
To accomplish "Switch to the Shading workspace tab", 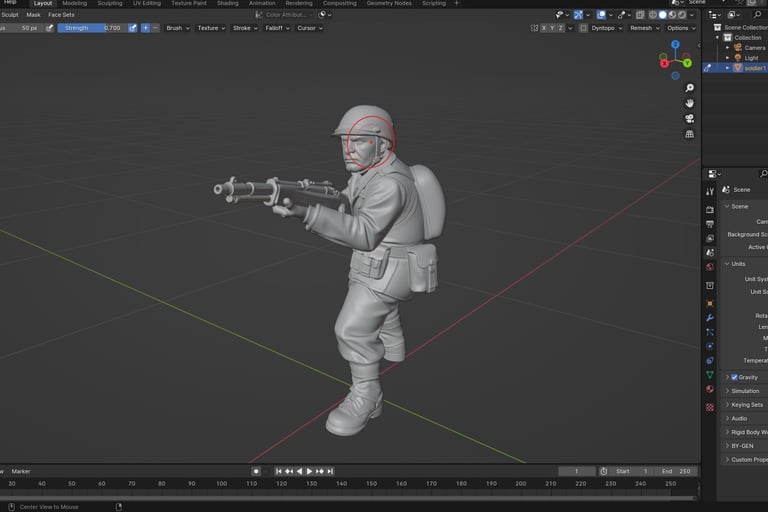I will [227, 4].
